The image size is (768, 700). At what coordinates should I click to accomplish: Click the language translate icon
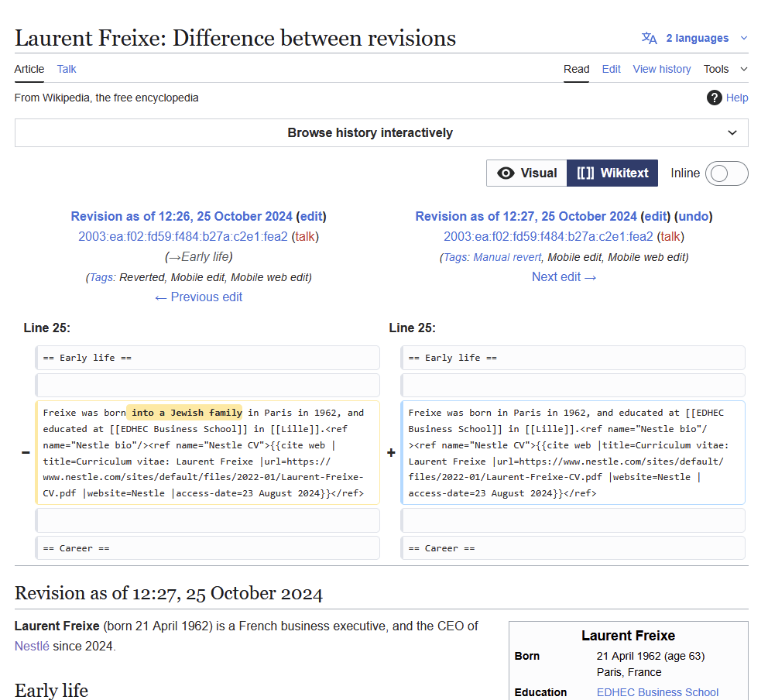point(649,38)
